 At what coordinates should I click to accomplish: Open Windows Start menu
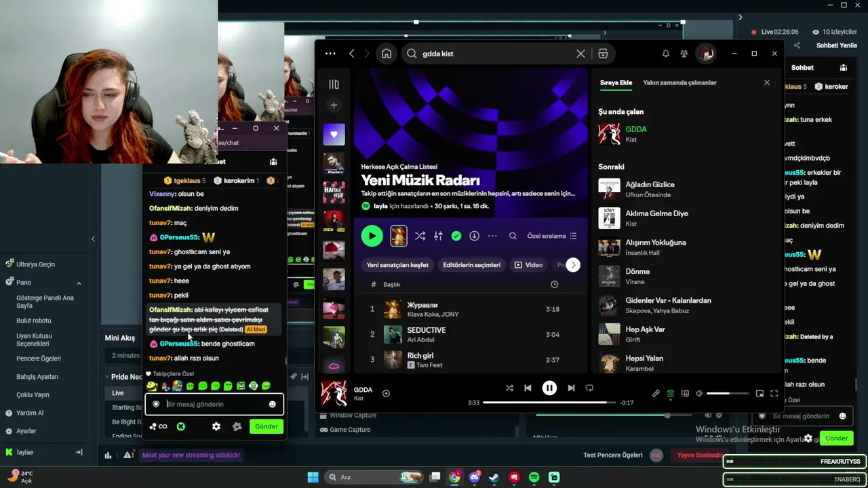coord(313,477)
